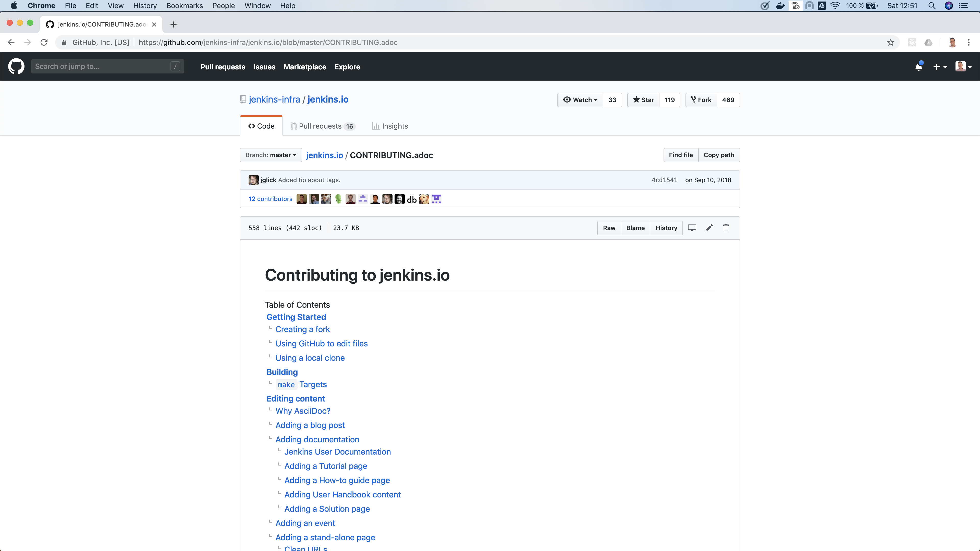Jump to Adding documentation section
The height and width of the screenshot is (551, 980).
click(x=317, y=440)
